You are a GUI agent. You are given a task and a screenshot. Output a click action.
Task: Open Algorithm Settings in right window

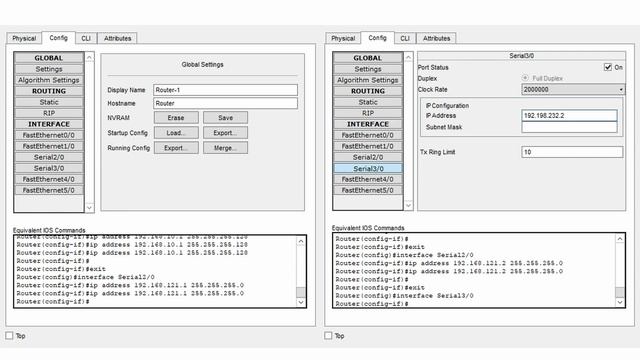(368, 80)
